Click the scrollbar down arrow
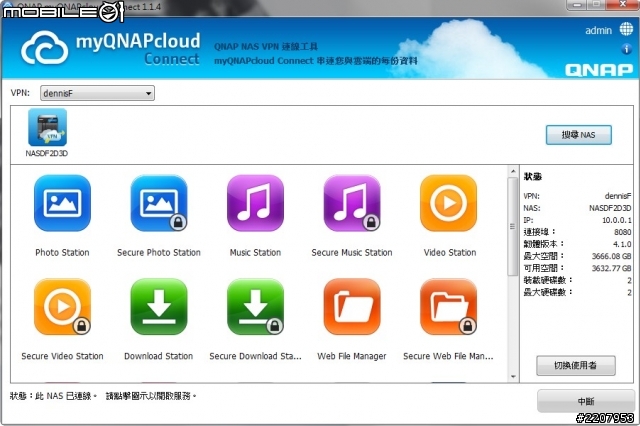The image size is (640, 426). click(x=513, y=377)
